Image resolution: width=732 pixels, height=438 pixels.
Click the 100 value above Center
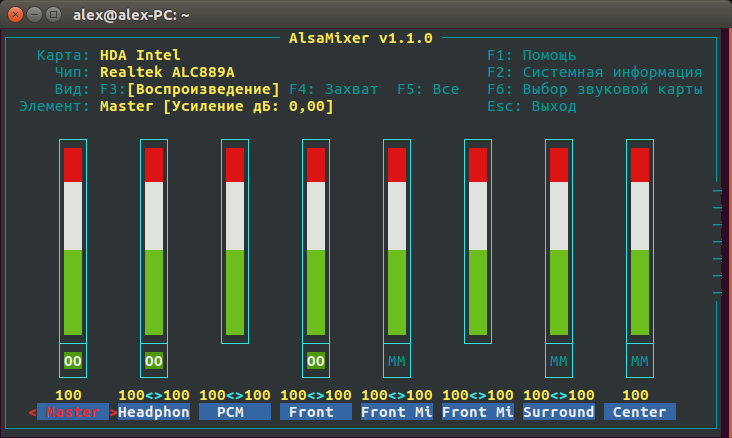click(635, 395)
